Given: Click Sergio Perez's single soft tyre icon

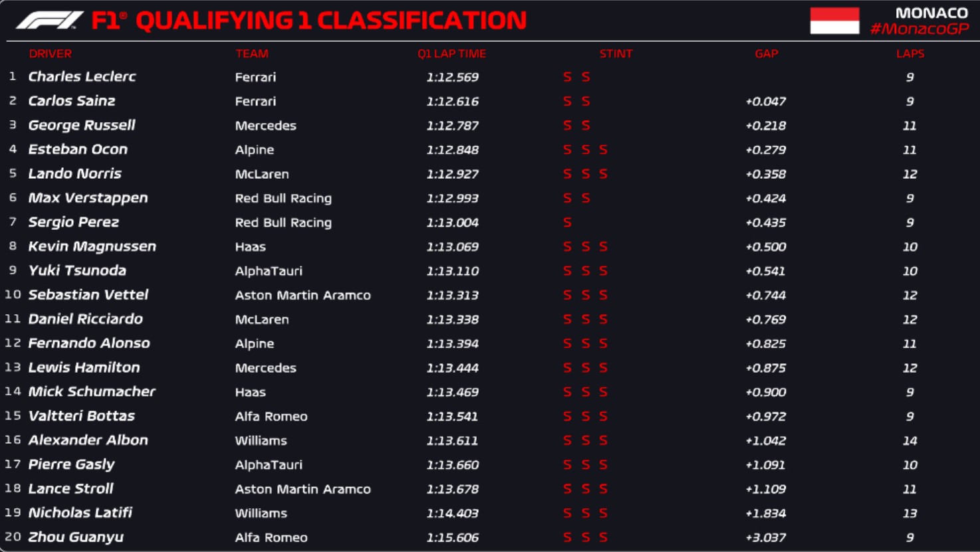Looking at the screenshot, I should [567, 223].
